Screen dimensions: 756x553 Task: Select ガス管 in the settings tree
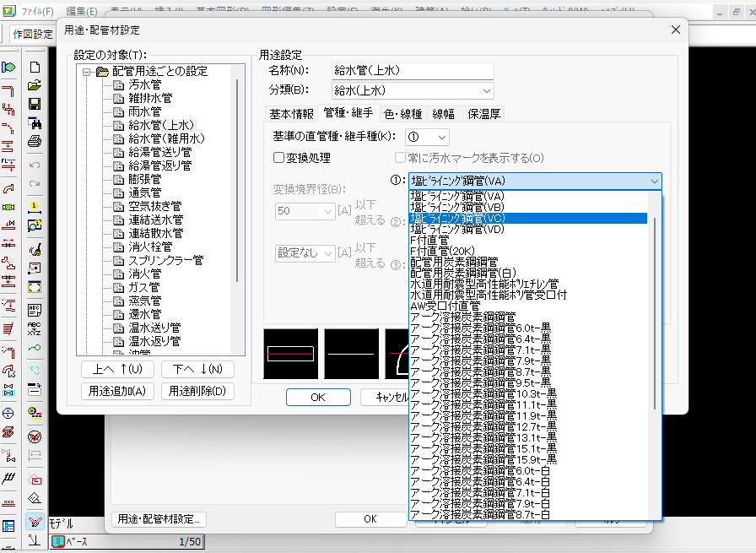tap(144, 287)
